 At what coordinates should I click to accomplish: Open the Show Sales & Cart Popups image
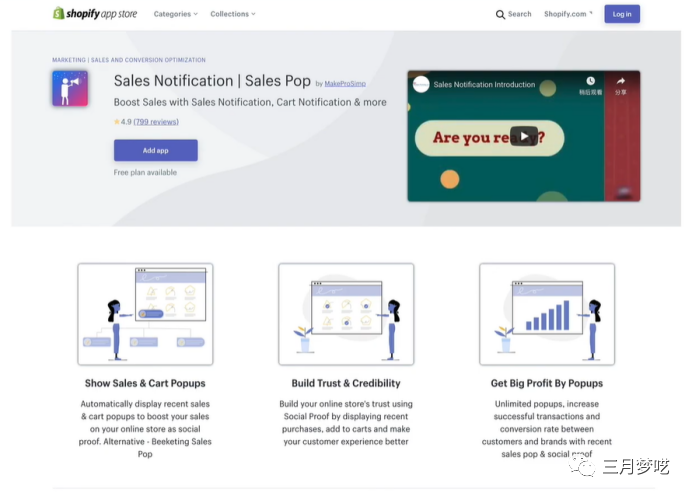[x=145, y=314]
